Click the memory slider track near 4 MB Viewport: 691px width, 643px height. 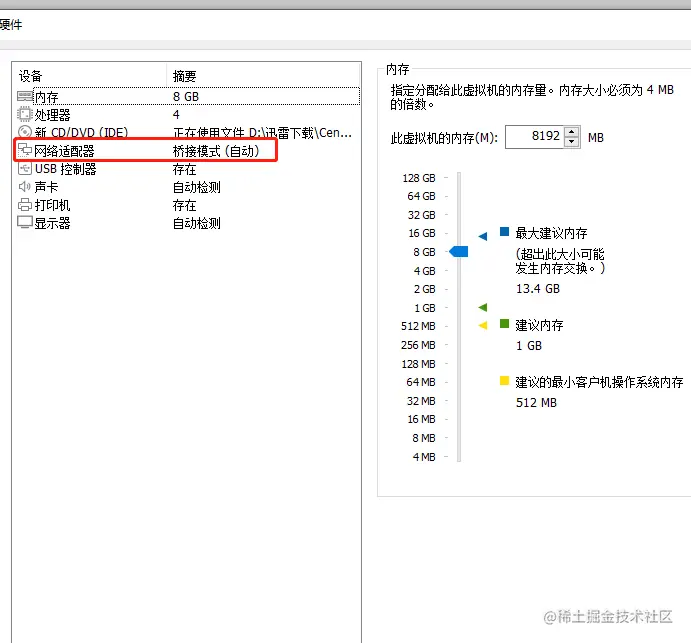point(459,457)
